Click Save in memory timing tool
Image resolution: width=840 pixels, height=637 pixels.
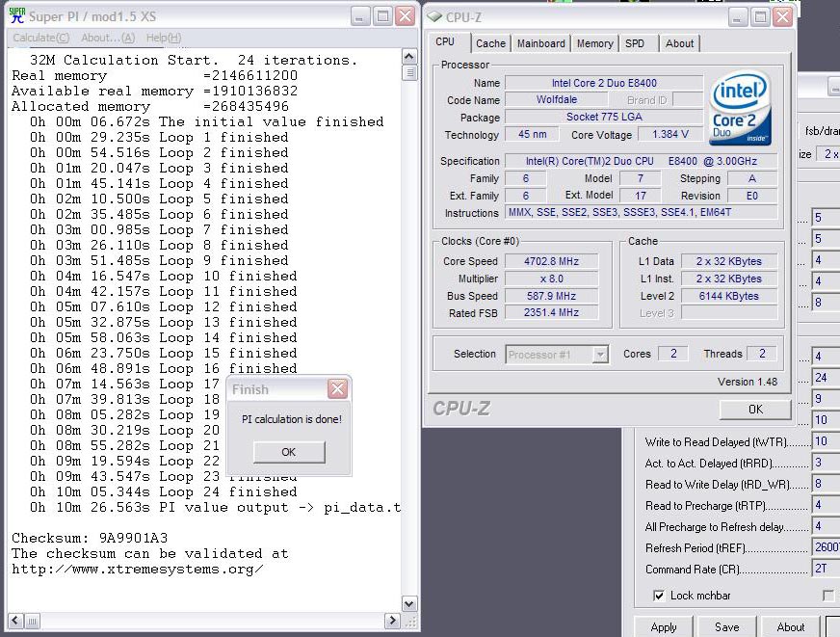(x=727, y=626)
